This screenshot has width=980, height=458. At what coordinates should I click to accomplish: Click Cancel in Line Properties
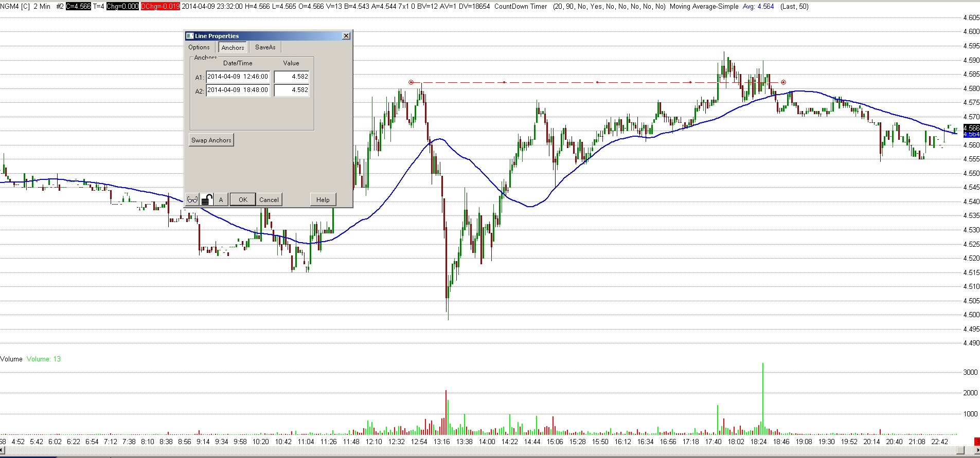tap(269, 199)
